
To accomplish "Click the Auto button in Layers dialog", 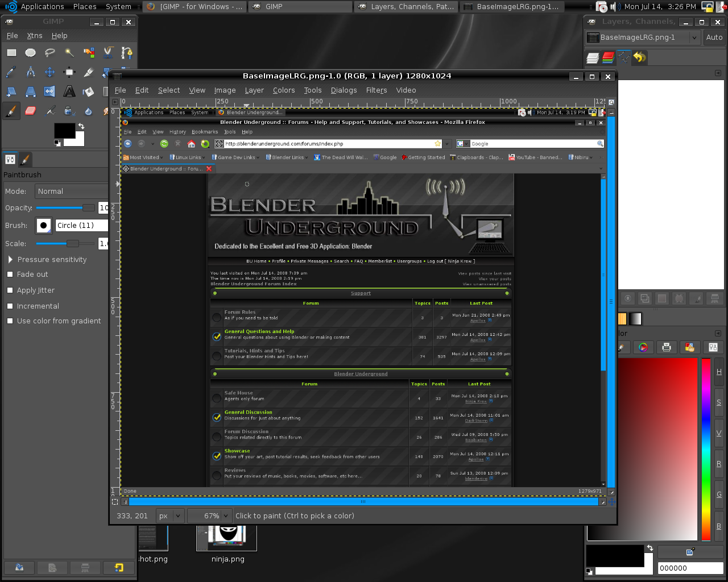I will click(714, 38).
